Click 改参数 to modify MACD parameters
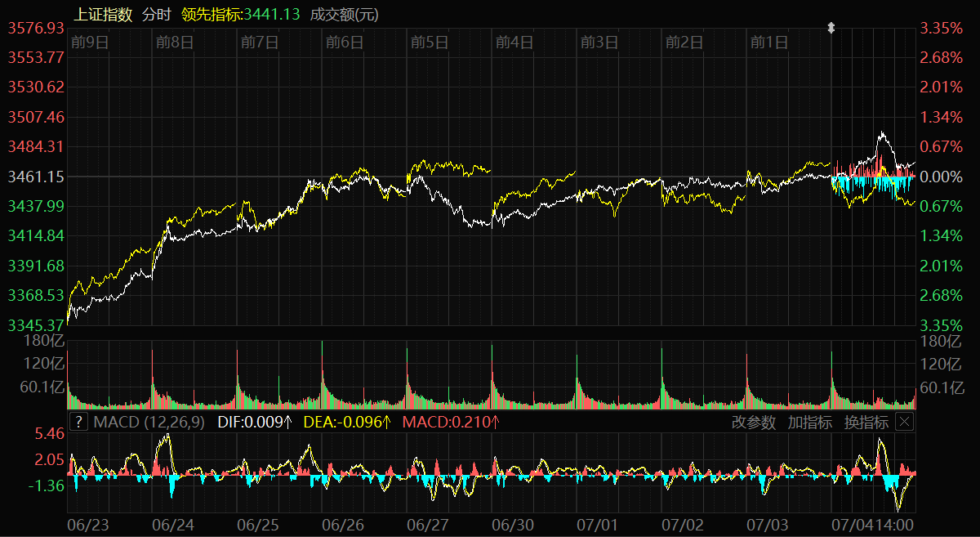The image size is (980, 537). [x=754, y=423]
